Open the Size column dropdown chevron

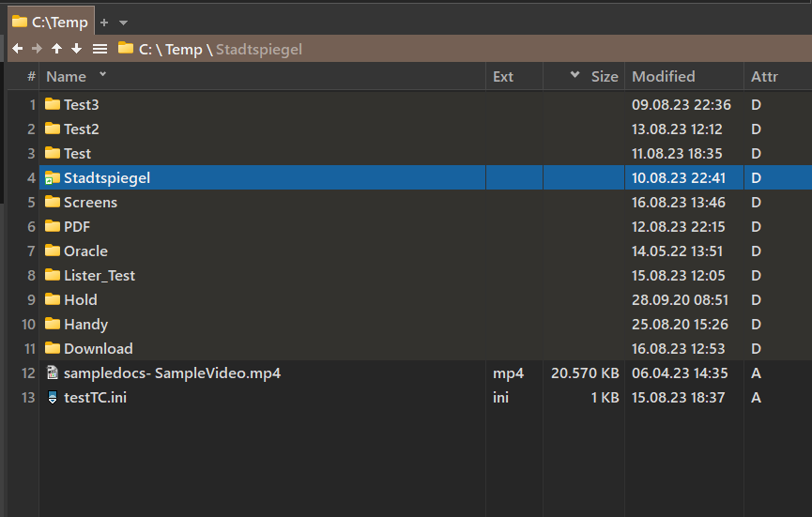click(575, 74)
